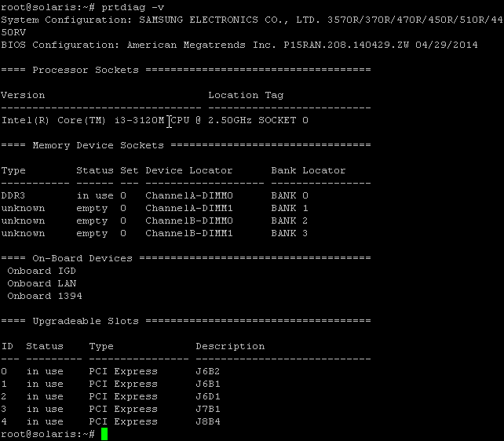The image size is (504, 441).
Task: Click the 'BANK 0' bank locator
Action: (x=290, y=195)
